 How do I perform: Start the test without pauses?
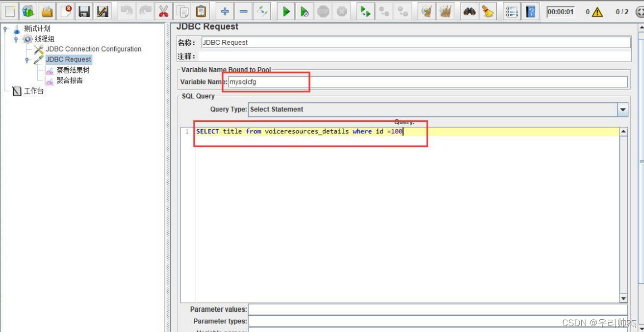pos(305,11)
